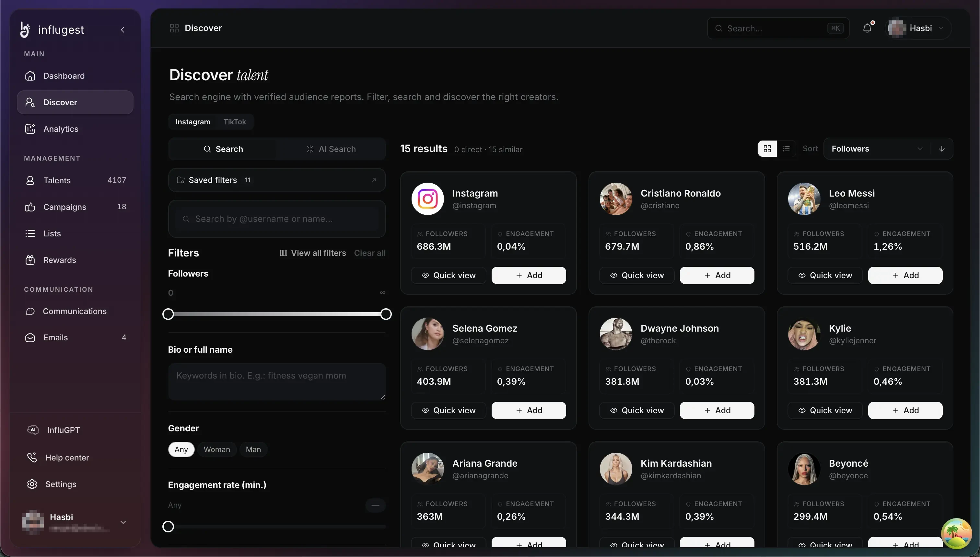Click the Followers slider maximum handle

[386, 314]
